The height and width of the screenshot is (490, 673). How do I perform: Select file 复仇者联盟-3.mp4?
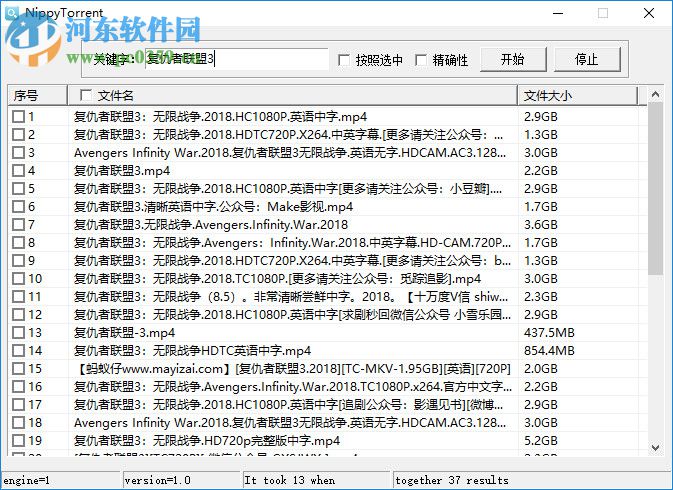(x=124, y=333)
